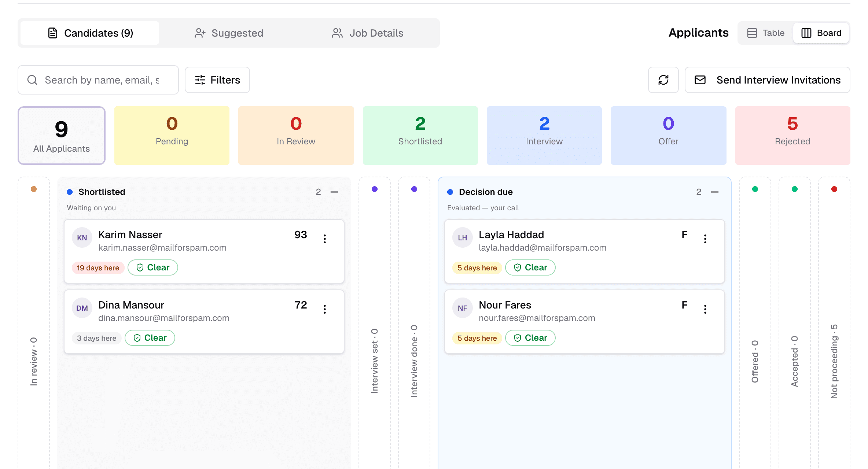Click the refresh applicants icon button
Screen dimensions: 868x469
click(x=663, y=80)
